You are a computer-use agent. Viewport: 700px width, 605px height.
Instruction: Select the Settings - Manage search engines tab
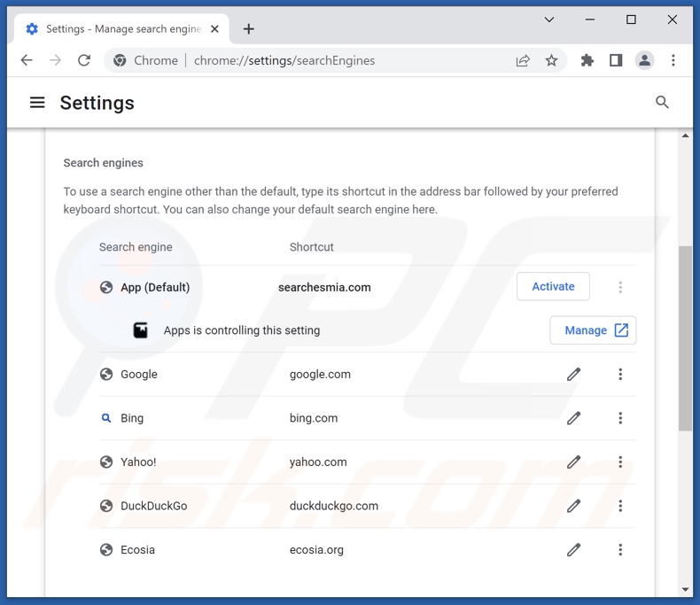tap(122, 29)
